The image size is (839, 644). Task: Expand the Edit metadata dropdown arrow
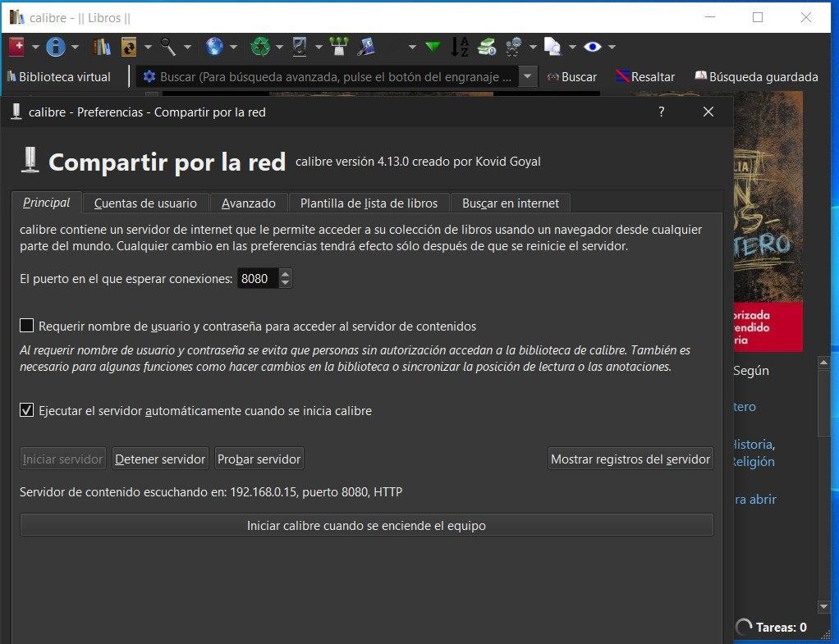click(x=75, y=47)
